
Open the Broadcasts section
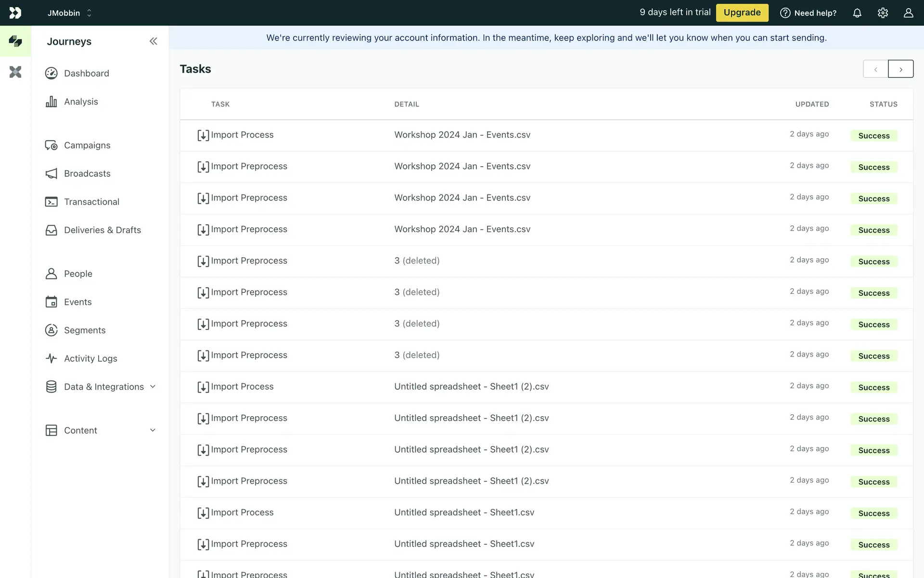point(87,173)
